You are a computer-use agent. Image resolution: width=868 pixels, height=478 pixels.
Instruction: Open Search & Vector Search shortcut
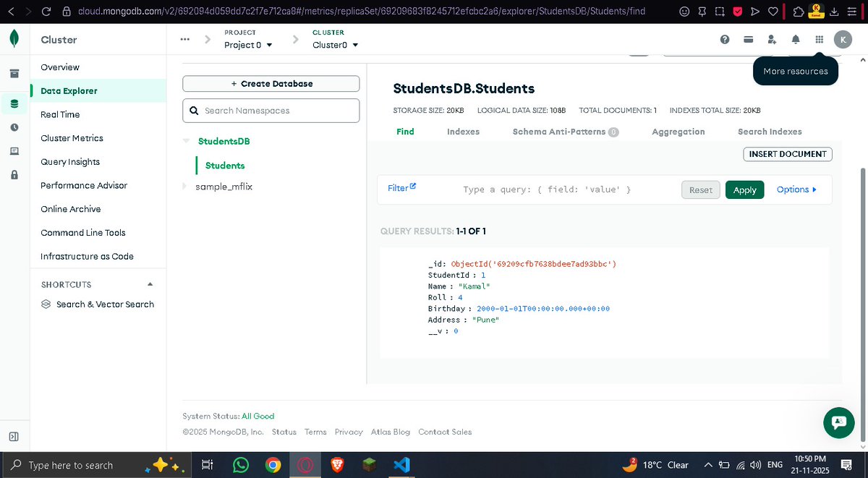(x=106, y=304)
